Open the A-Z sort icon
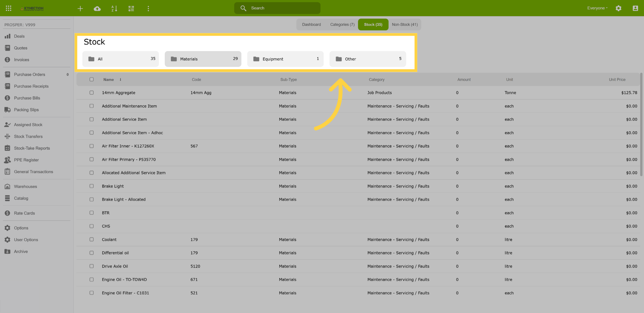644x313 pixels. pos(114,9)
